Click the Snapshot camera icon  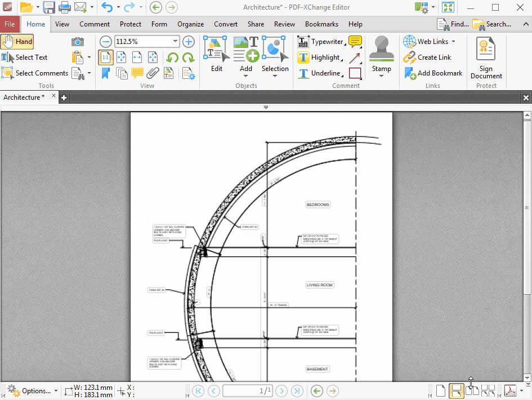point(78,42)
